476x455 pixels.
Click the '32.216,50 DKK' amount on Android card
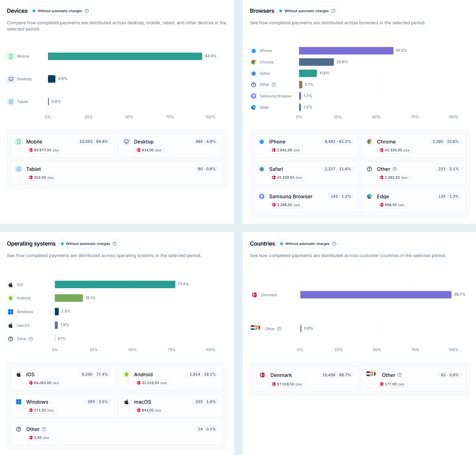[152, 383]
